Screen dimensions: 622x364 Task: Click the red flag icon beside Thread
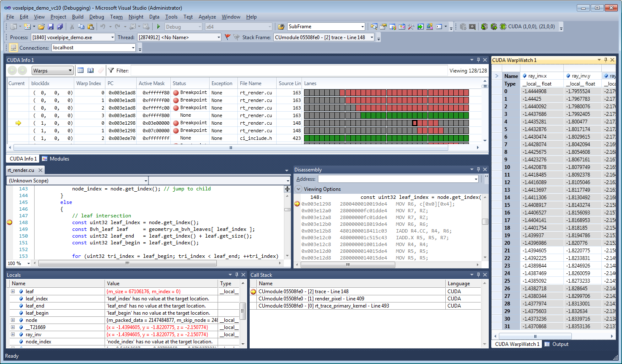click(x=228, y=37)
